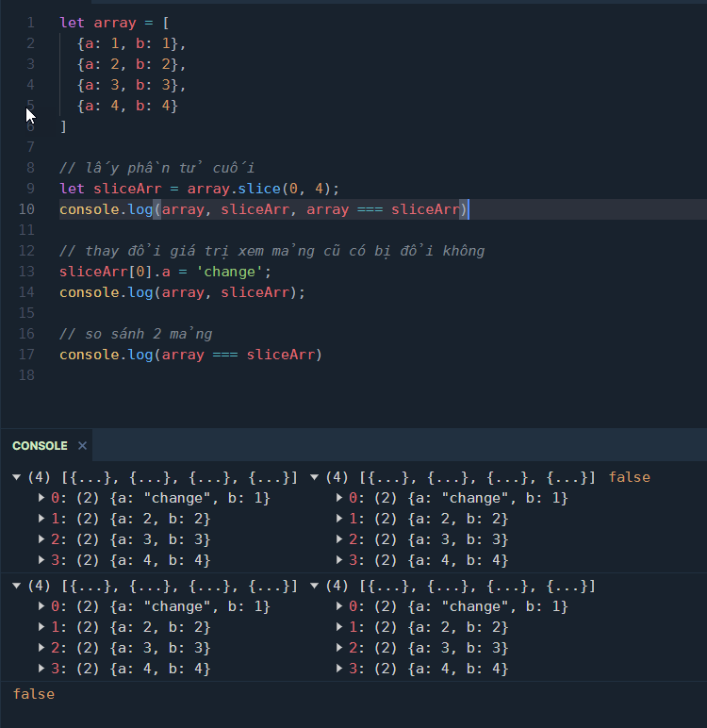Screen dimensions: 707x728
Task: Click the false value after the first logged arrays
Action: click(630, 477)
